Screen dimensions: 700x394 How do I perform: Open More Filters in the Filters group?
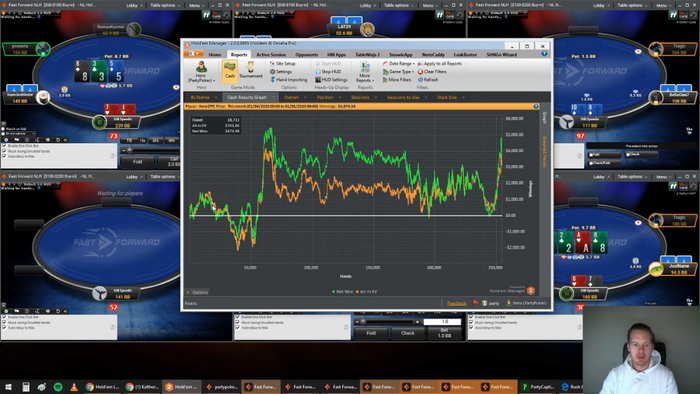397,79
